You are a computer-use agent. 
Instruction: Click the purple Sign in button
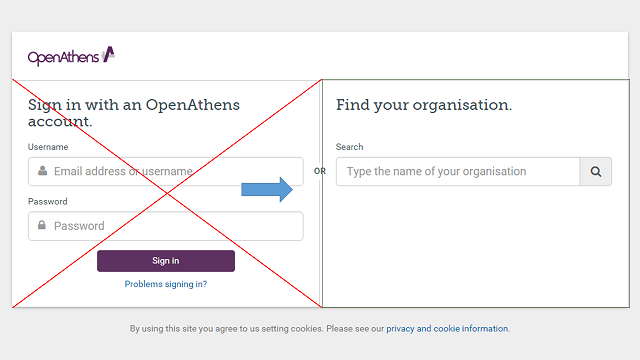(166, 261)
